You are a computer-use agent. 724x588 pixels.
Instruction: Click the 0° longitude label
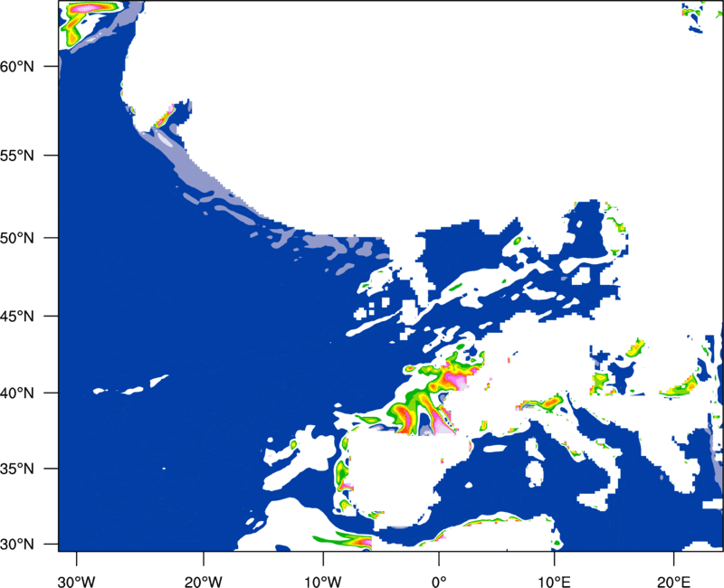pyautogui.click(x=439, y=582)
